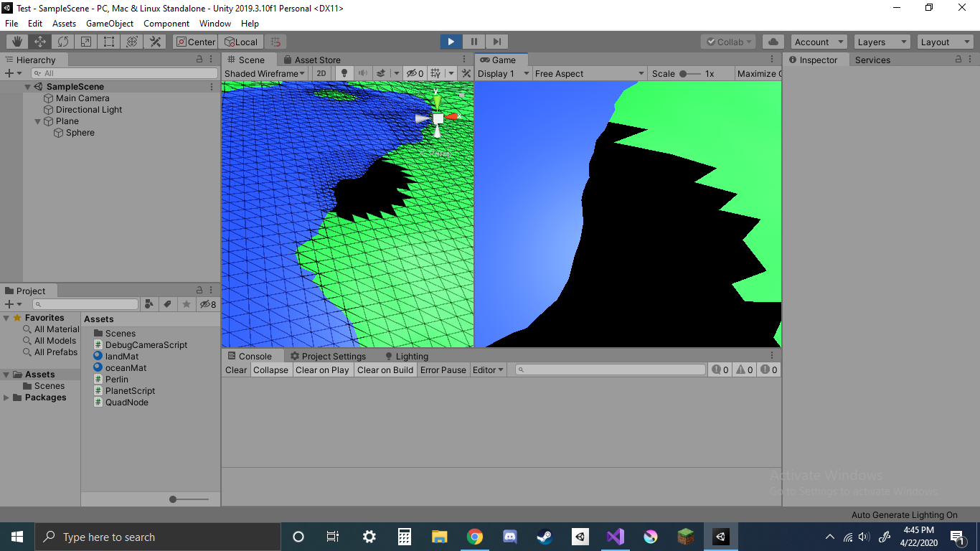
Task: Click the Hierarchy search field
Action: pos(124,73)
